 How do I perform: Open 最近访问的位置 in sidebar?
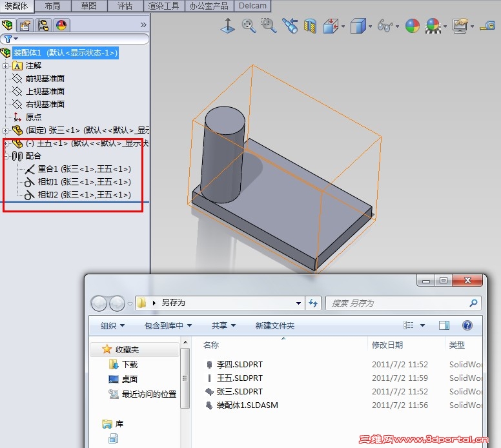[149, 394]
